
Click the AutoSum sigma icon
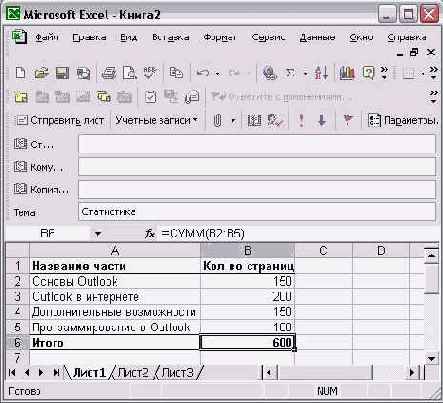[x=290, y=73]
